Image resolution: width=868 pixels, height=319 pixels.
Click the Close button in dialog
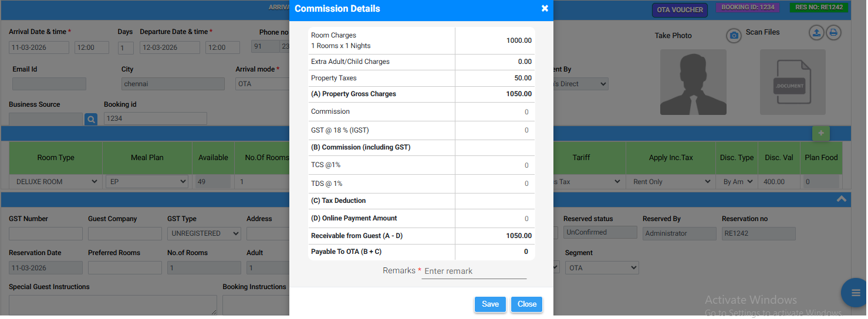[x=526, y=304]
